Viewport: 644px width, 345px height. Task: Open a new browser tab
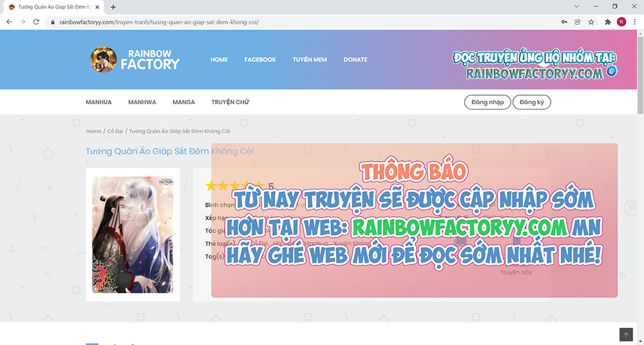(x=113, y=7)
